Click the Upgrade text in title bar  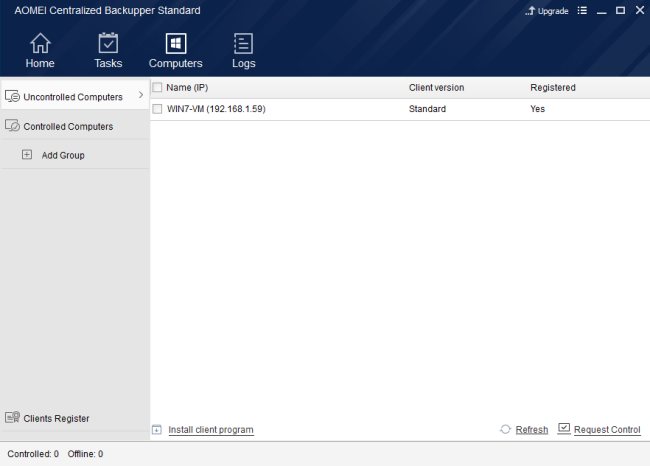(x=553, y=11)
